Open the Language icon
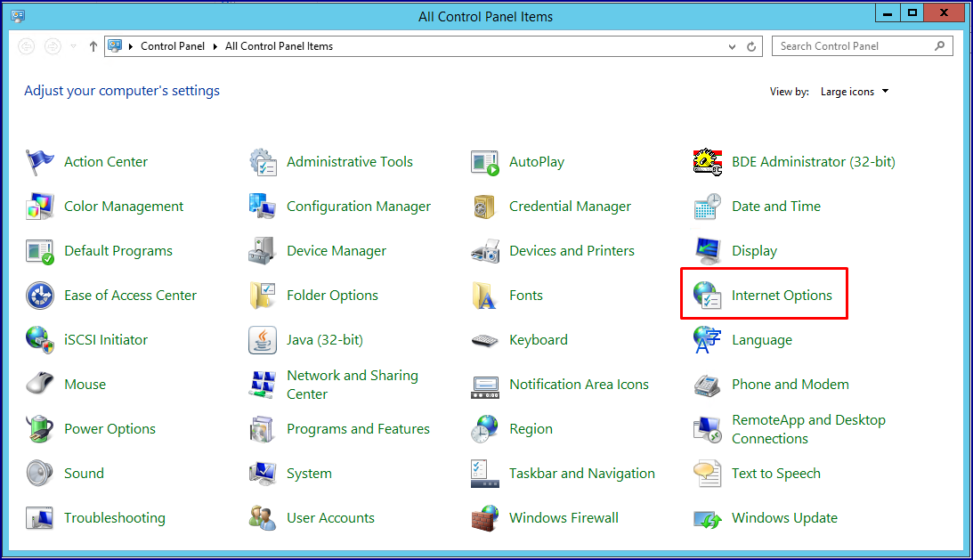This screenshot has height=560, width=973. point(708,340)
